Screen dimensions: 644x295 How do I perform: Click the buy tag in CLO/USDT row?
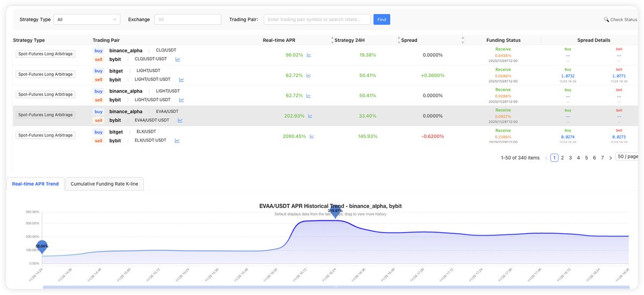[x=99, y=51]
